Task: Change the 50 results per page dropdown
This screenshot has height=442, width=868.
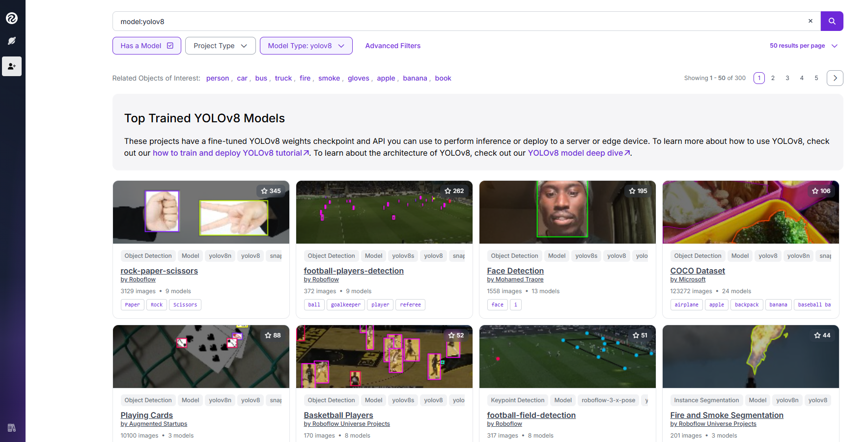Action: pyautogui.click(x=803, y=46)
